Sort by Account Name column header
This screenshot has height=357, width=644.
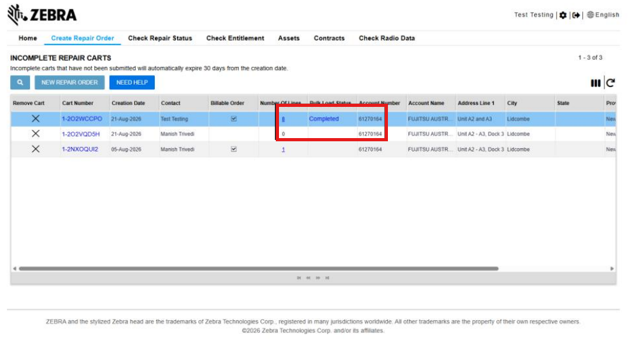point(426,103)
